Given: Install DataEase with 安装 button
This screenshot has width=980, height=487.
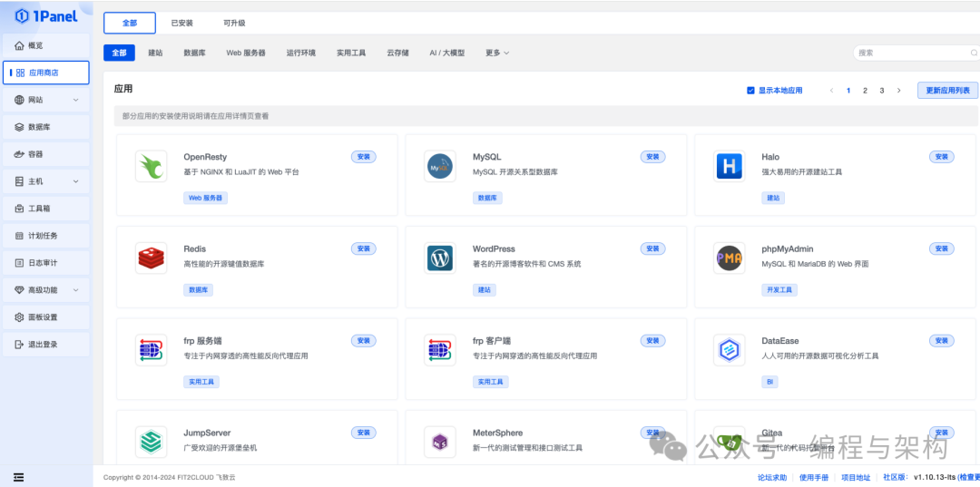Looking at the screenshot, I should point(942,340).
